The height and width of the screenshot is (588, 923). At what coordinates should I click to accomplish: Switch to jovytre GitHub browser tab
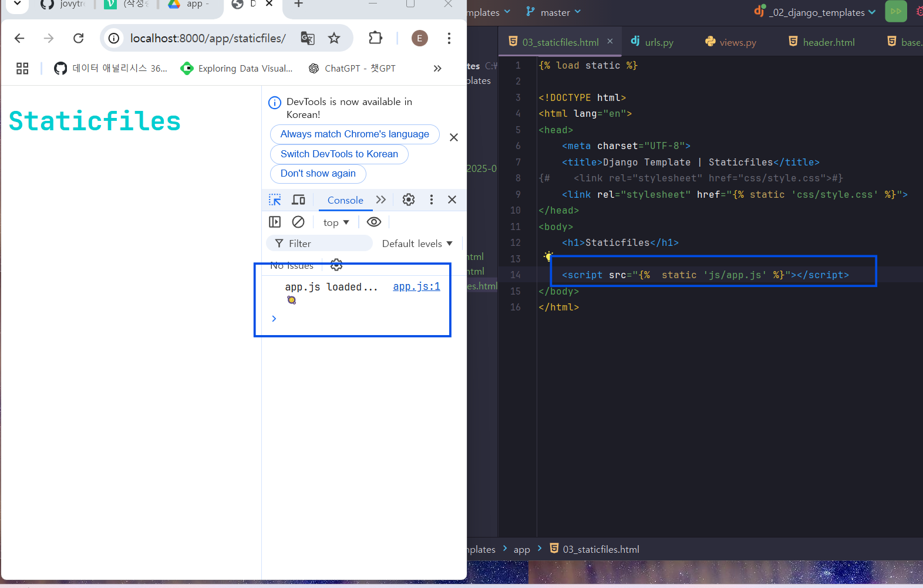63,4
